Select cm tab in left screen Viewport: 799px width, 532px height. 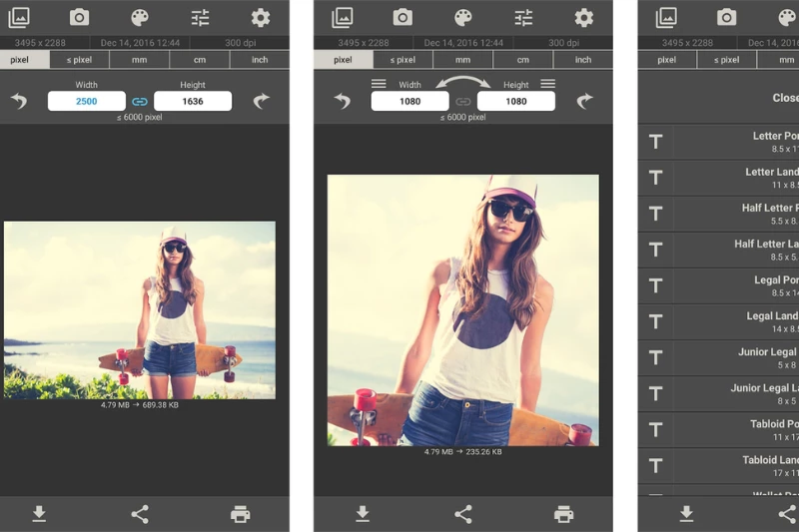tap(200, 60)
